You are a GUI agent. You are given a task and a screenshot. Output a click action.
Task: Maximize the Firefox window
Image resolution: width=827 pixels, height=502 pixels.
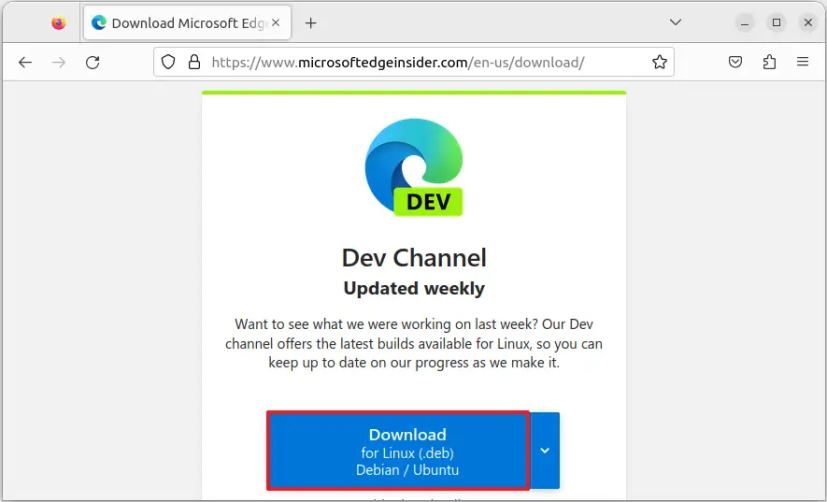(776, 23)
